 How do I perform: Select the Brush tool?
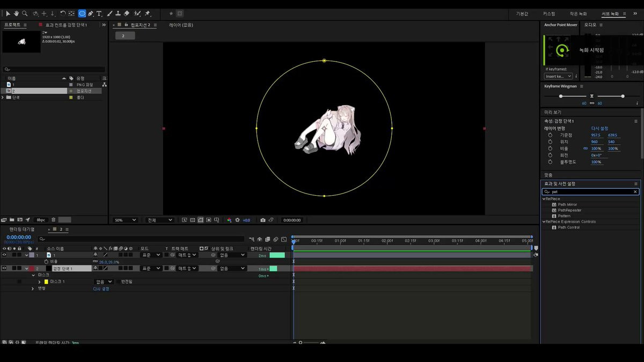pyautogui.click(x=109, y=13)
